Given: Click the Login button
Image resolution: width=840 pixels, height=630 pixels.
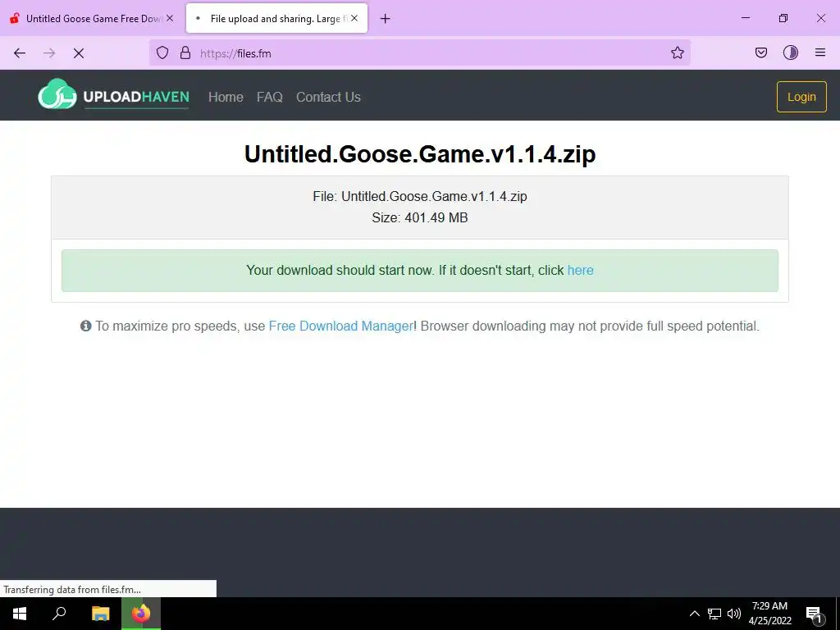Looking at the screenshot, I should [801, 97].
